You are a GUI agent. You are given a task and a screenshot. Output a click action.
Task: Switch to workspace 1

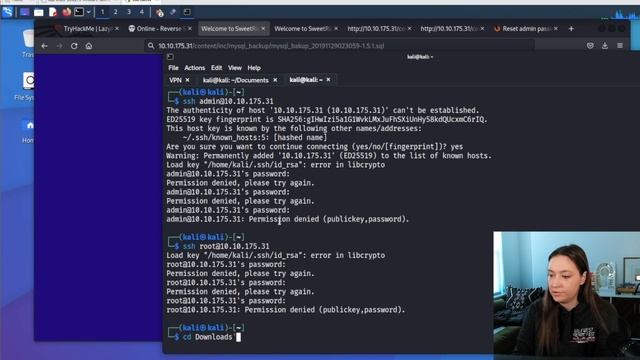point(102,12)
